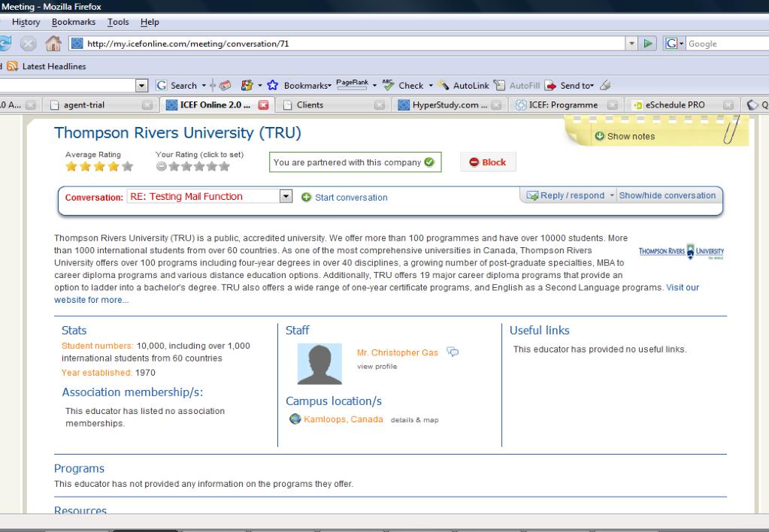Set Your Rating to five stars

click(x=225, y=166)
